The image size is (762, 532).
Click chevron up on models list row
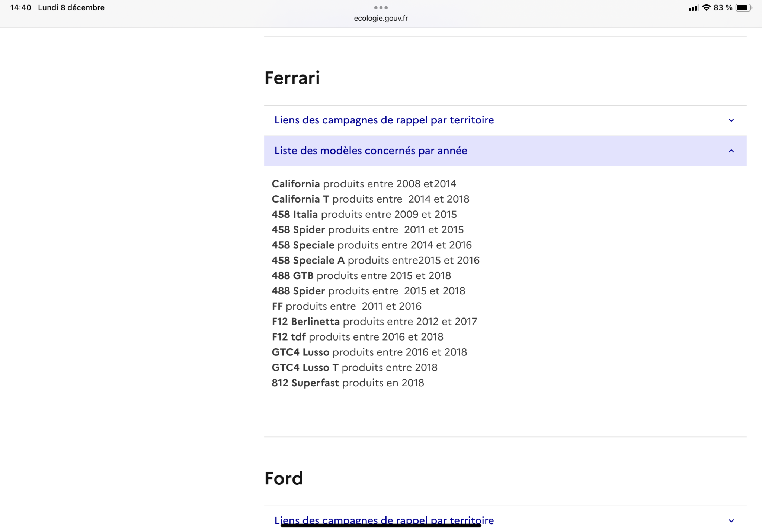[731, 151]
